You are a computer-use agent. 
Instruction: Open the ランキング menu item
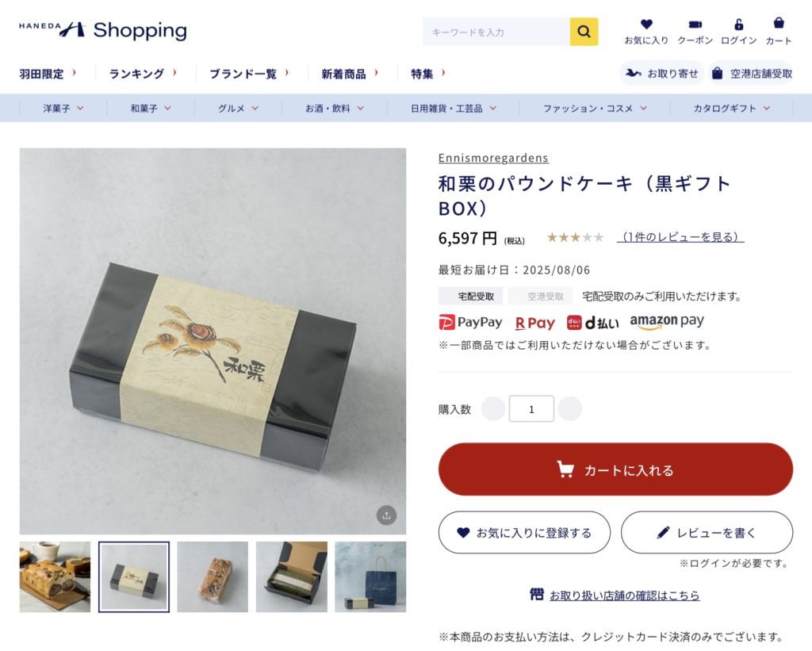(x=143, y=74)
